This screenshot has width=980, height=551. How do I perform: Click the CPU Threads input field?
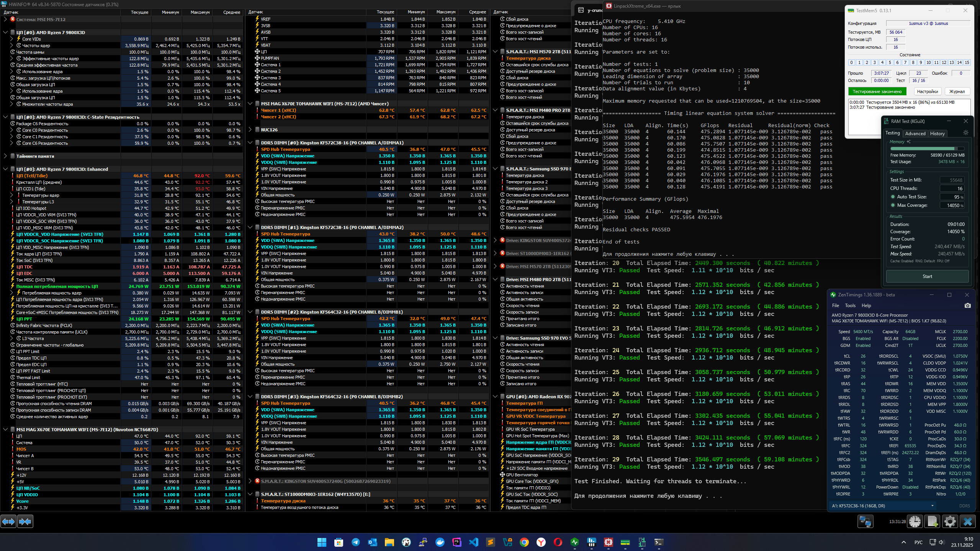coord(952,188)
